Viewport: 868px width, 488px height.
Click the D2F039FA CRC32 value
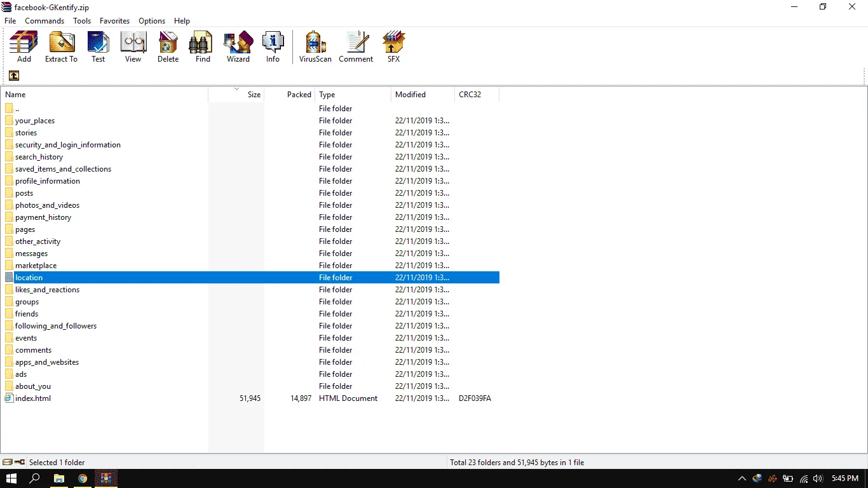(x=475, y=398)
